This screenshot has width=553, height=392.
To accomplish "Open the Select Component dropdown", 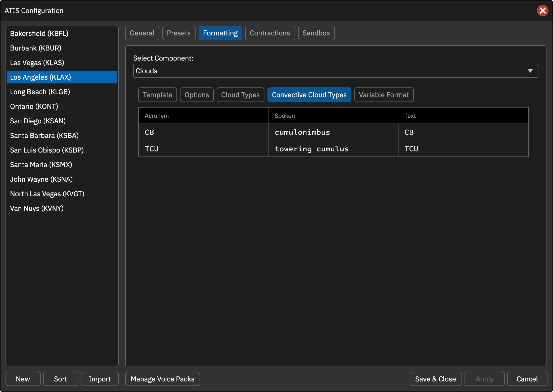I will pos(336,71).
